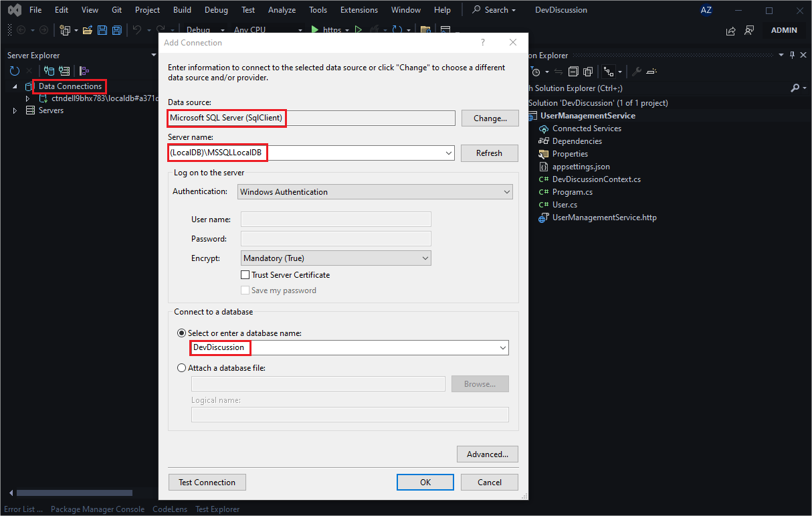Enable the Trust Server Certificate checkbox
The width and height of the screenshot is (812, 516).
[x=245, y=274]
